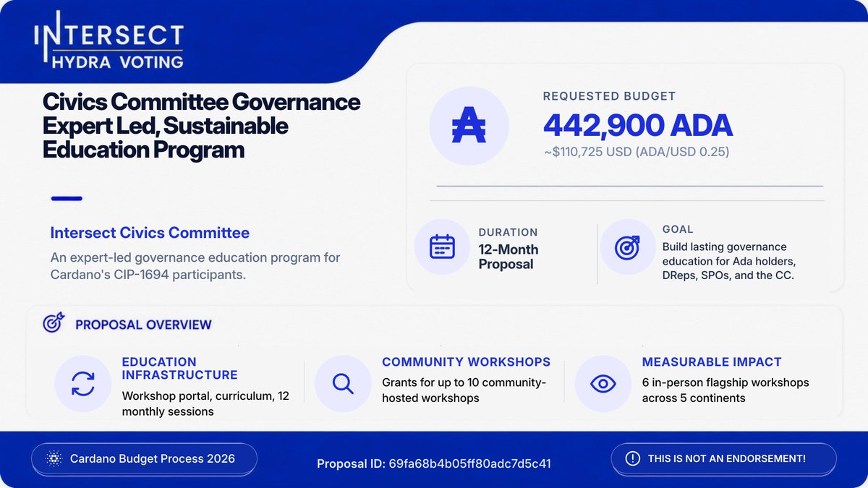Viewport: 868px width, 488px height.
Task: Click the Civics Committee Governance title
Action: [x=202, y=126]
